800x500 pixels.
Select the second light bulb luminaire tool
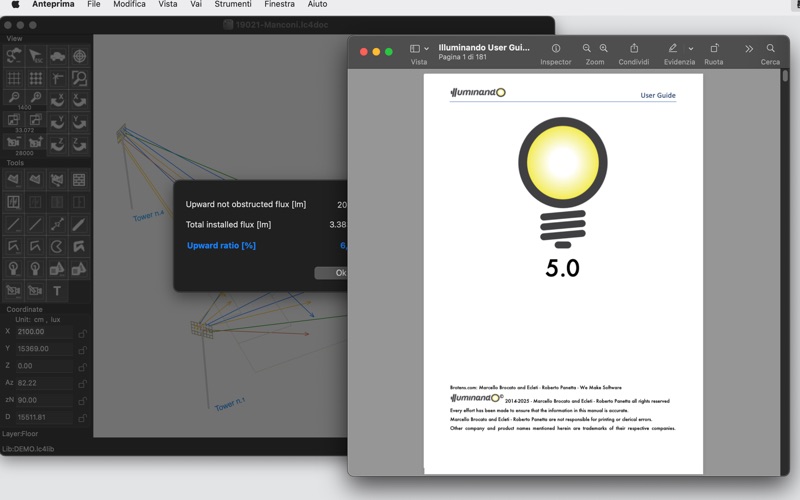pos(35,269)
